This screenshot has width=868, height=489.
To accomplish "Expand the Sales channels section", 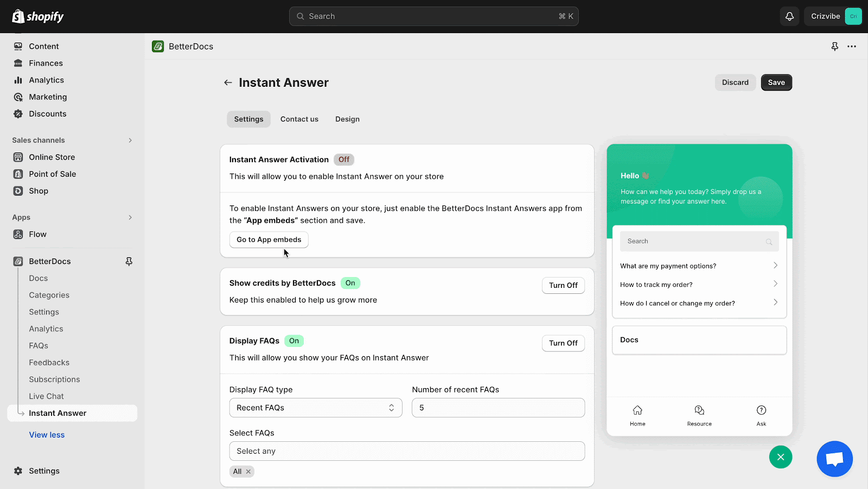I will [x=130, y=140].
